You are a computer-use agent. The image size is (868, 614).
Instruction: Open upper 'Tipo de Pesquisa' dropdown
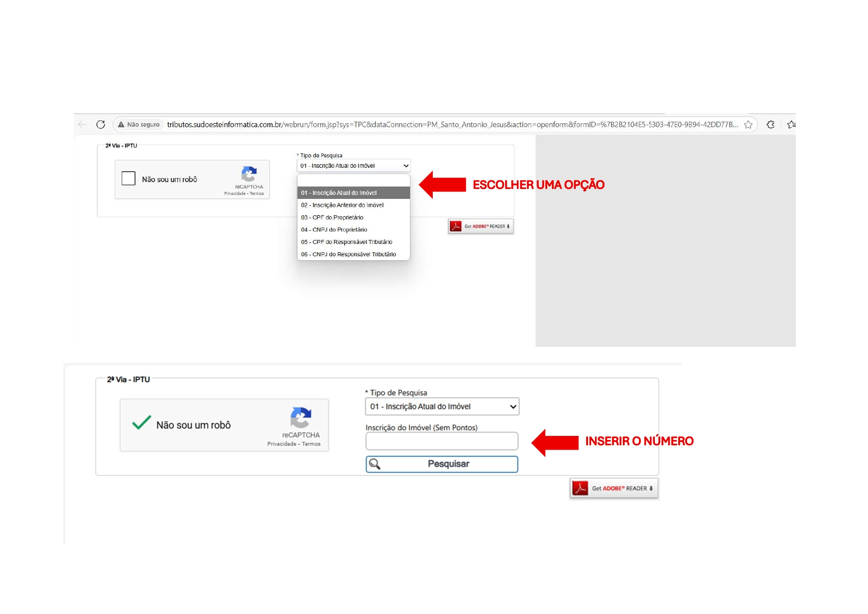(x=354, y=166)
